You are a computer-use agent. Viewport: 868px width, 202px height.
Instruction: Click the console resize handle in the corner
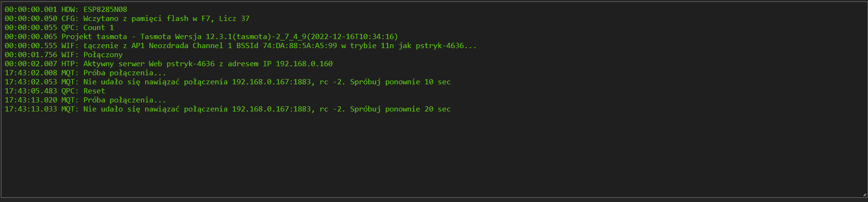click(865, 194)
